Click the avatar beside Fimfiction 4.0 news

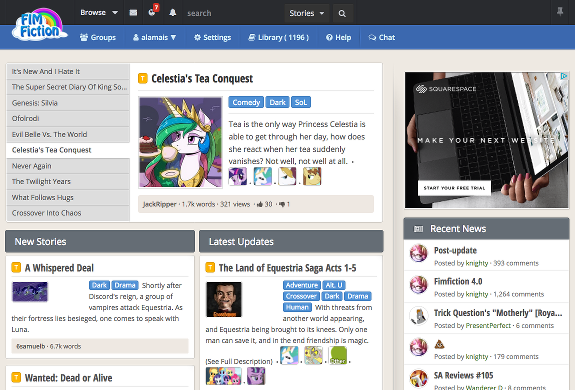[418, 285]
